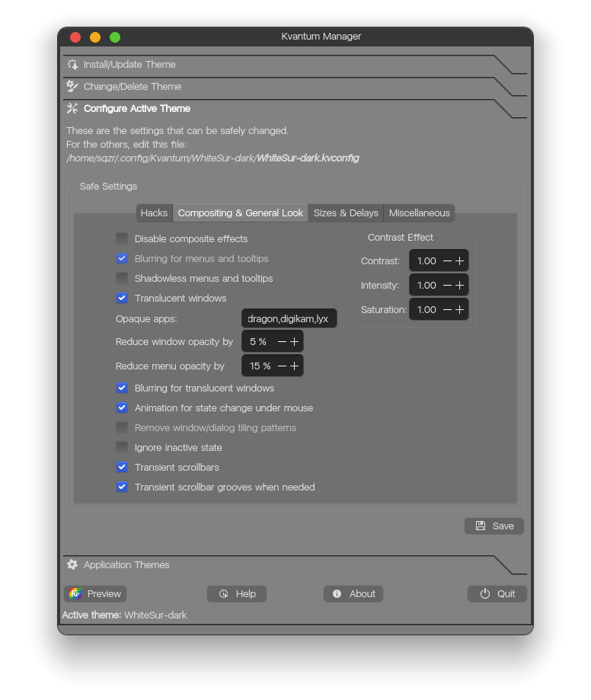Uncheck Translucent windows
This screenshot has width=591, height=700.
pos(122,298)
